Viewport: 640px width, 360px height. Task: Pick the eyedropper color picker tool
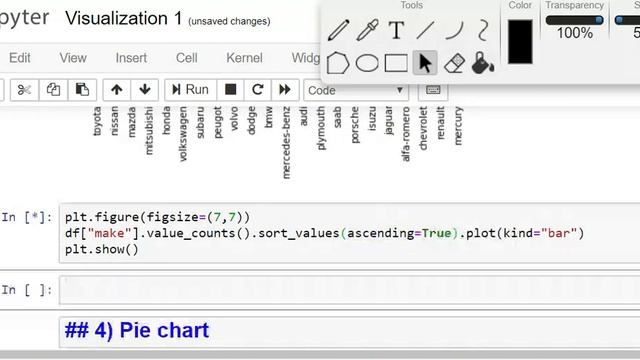coord(367,30)
